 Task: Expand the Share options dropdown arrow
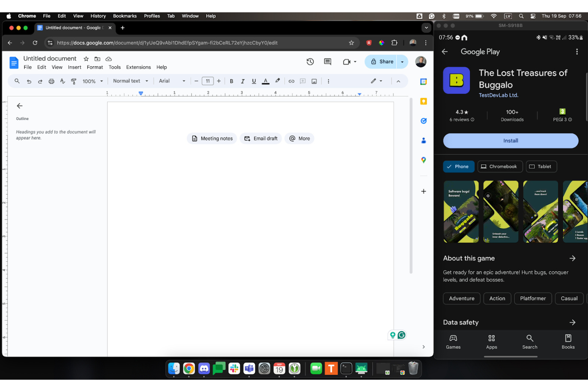(x=402, y=62)
